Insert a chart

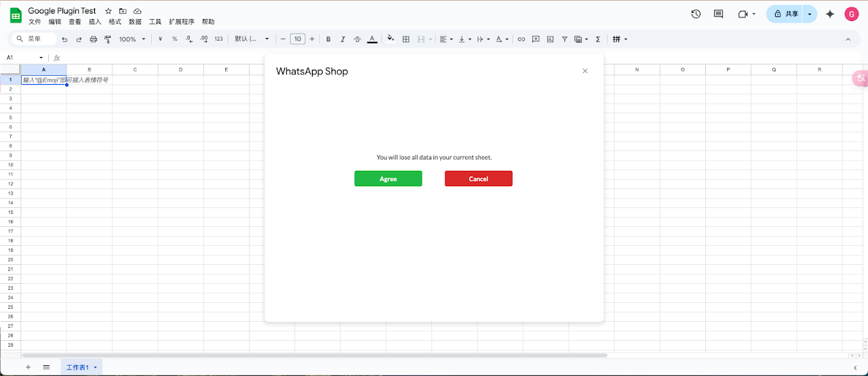click(550, 39)
